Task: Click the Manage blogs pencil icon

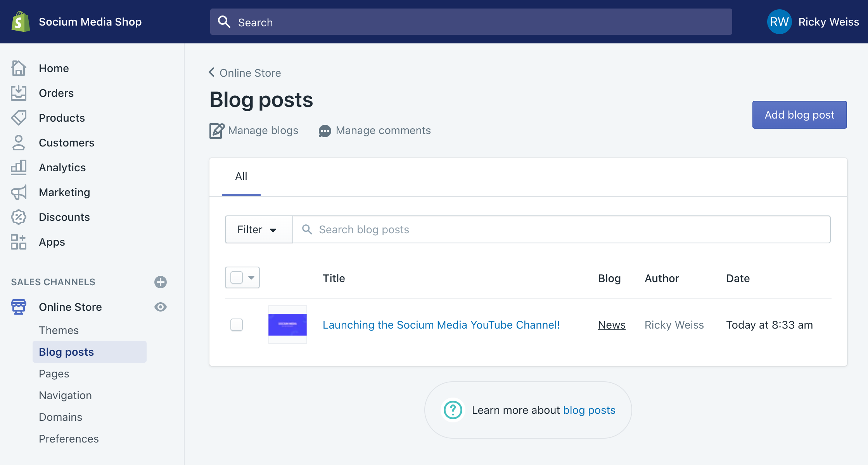Action: coord(217,131)
